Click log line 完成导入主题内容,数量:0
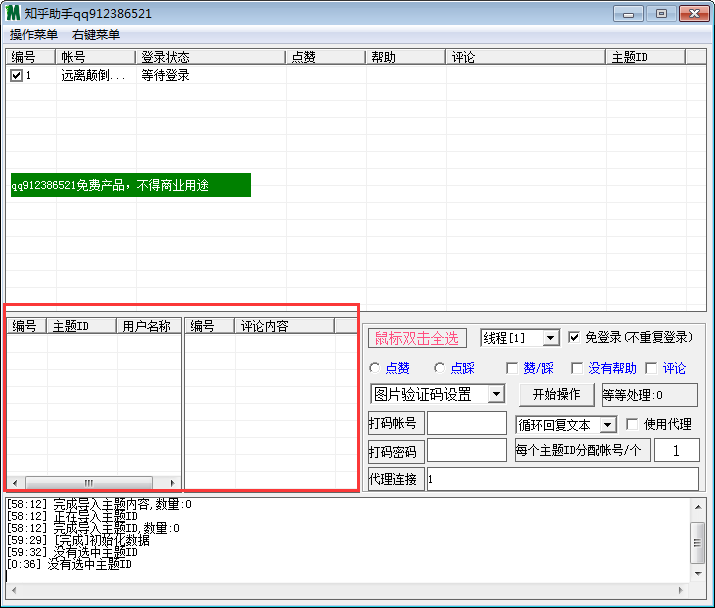Screen dimensions: 715x608 pos(99,504)
